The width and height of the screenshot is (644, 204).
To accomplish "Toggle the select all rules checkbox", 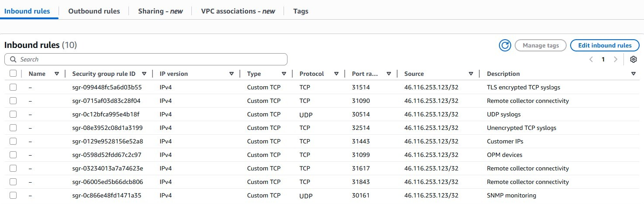I will (13, 74).
